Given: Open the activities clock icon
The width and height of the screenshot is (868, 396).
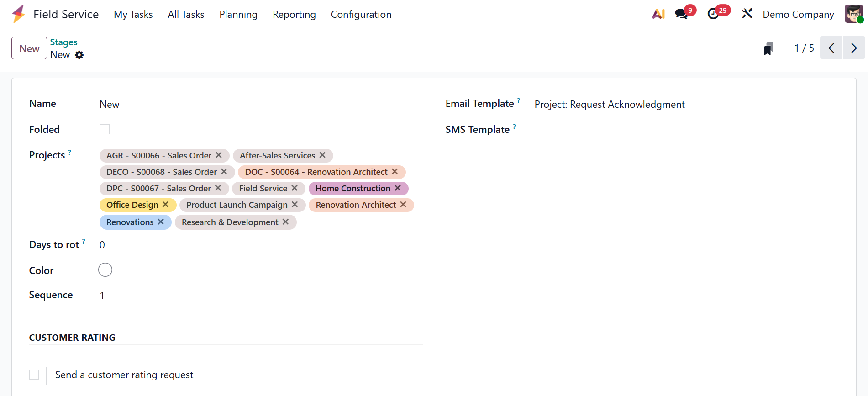Looking at the screenshot, I should [x=713, y=14].
